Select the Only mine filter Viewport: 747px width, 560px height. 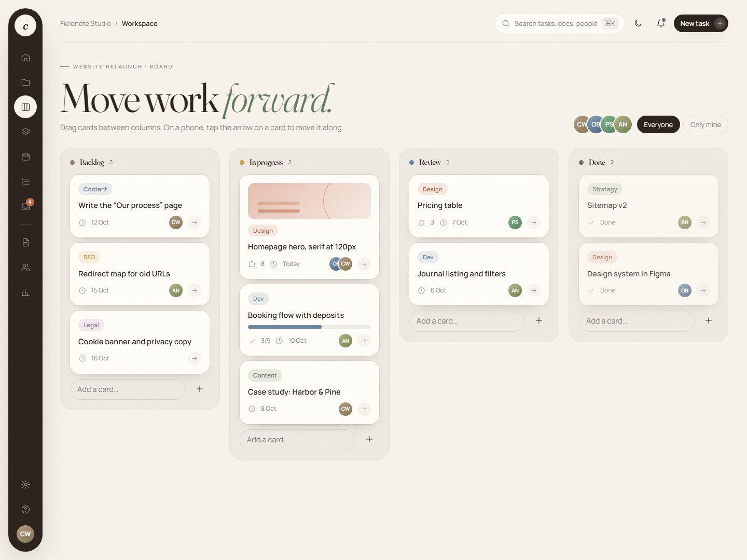[x=706, y=124]
